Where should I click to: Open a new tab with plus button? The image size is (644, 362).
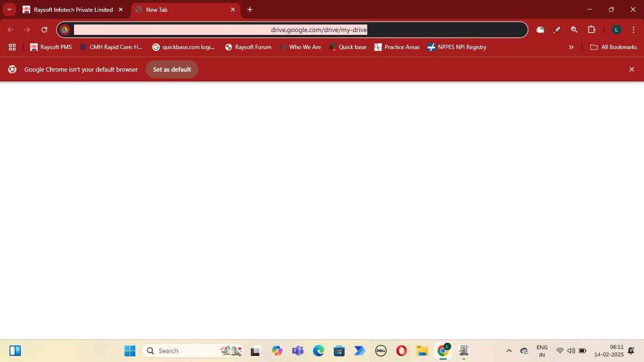[x=250, y=9]
